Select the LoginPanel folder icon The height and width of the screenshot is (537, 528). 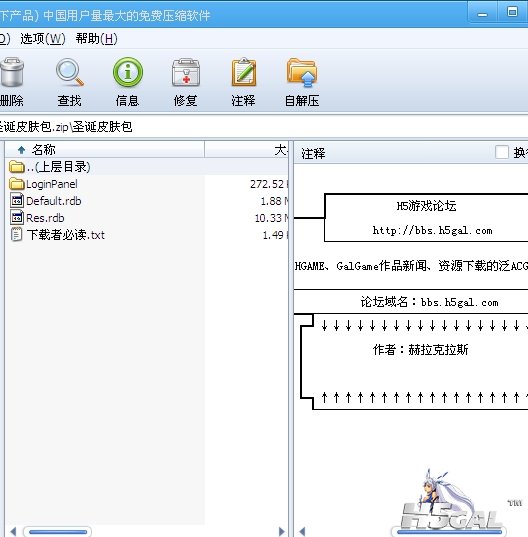[16, 184]
